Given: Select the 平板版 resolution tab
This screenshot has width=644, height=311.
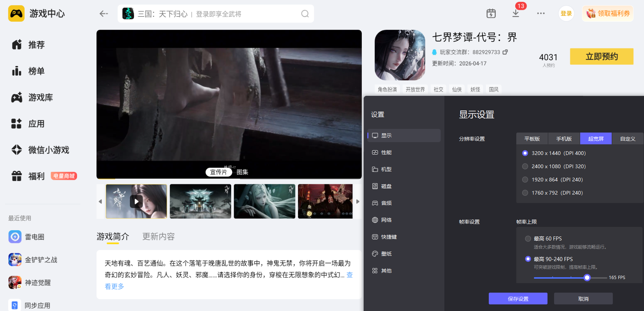Looking at the screenshot, I should click(532, 138).
